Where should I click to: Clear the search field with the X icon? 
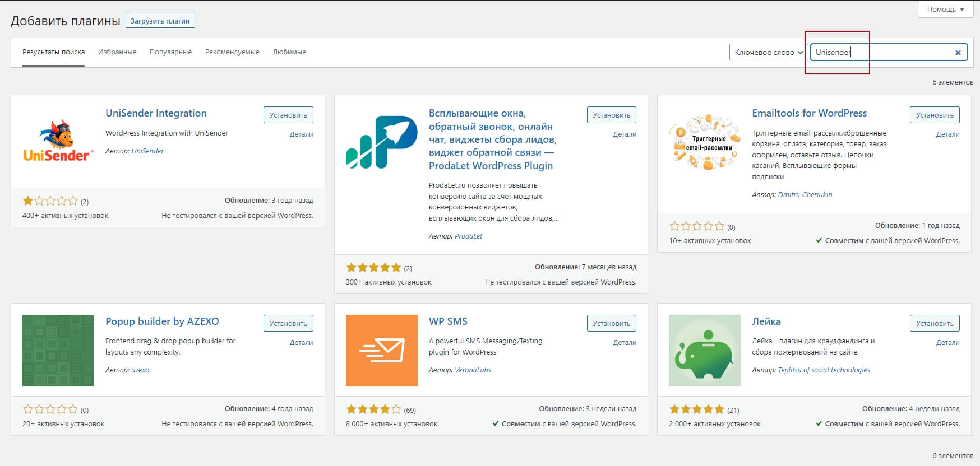click(958, 53)
